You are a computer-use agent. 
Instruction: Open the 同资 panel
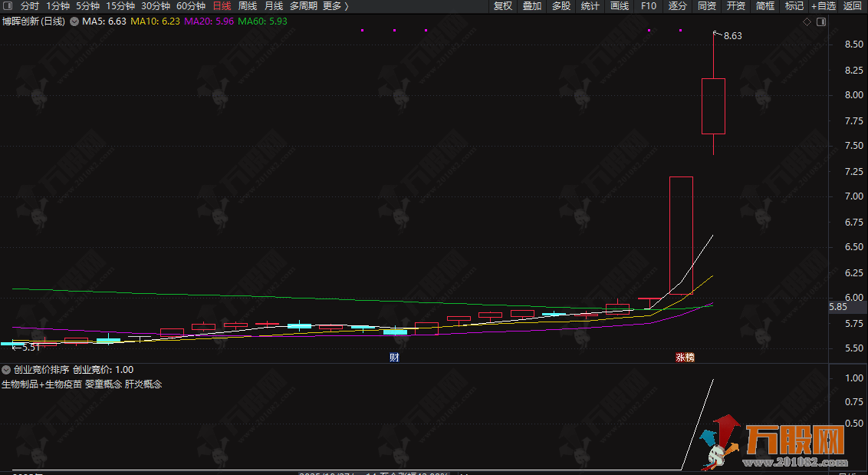point(706,5)
